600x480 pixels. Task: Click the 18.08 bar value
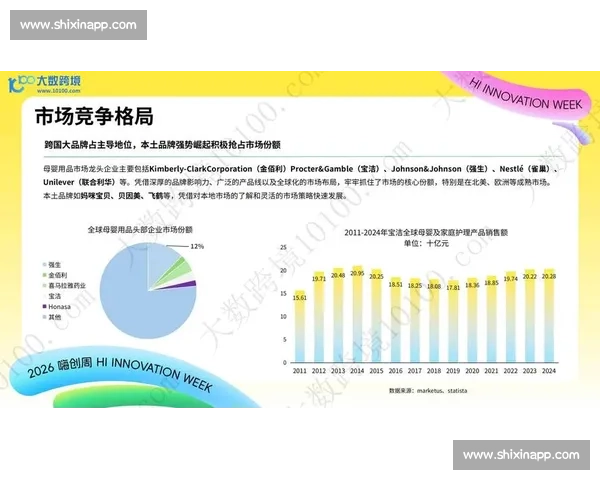434,286
